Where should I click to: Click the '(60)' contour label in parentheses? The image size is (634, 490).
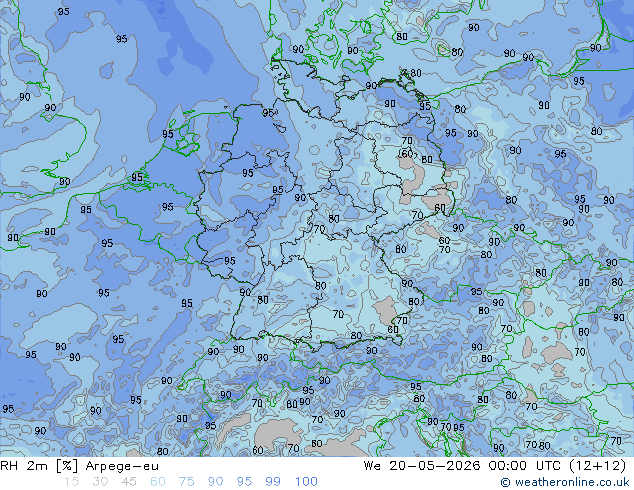tap(407, 154)
